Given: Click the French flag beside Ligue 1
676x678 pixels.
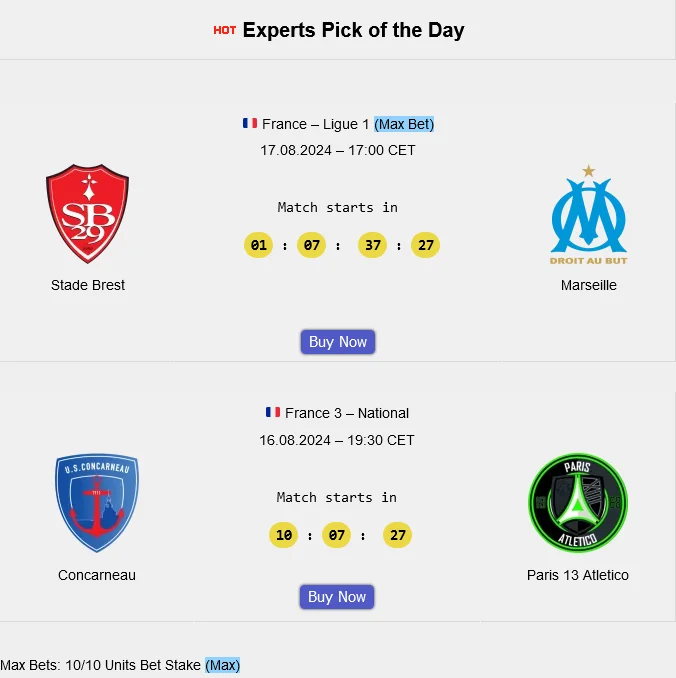Looking at the screenshot, I should point(250,124).
